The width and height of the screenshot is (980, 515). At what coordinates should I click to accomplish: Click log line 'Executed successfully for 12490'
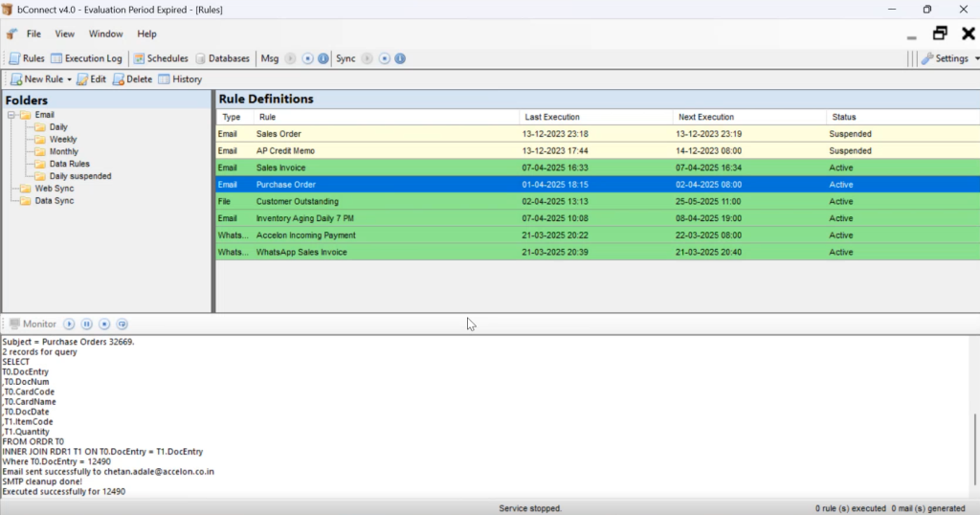(64, 491)
